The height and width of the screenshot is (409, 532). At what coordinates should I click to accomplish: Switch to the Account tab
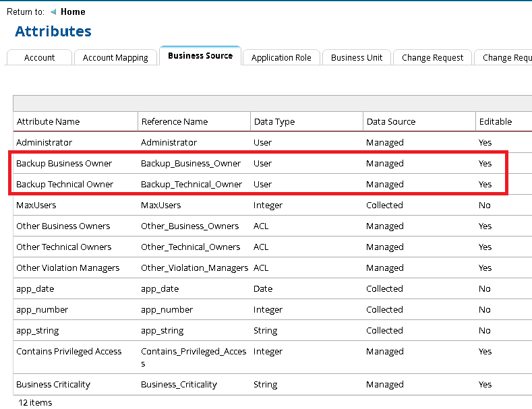(39, 58)
